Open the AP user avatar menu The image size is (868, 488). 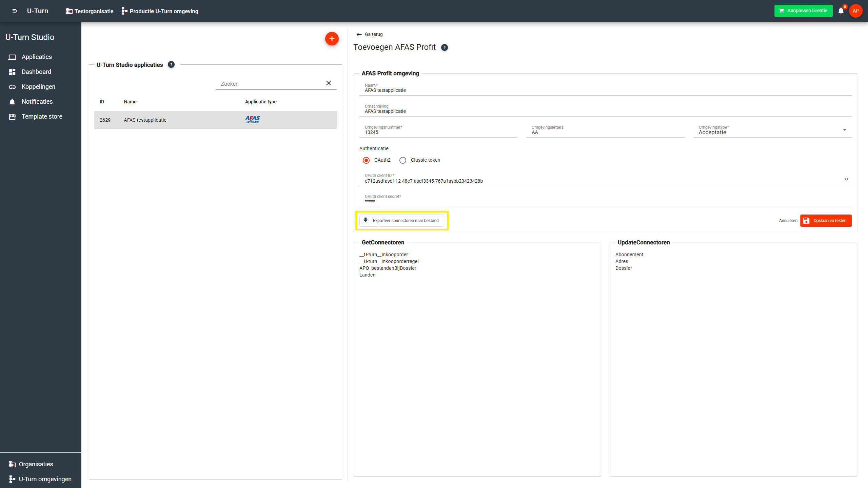tap(855, 11)
